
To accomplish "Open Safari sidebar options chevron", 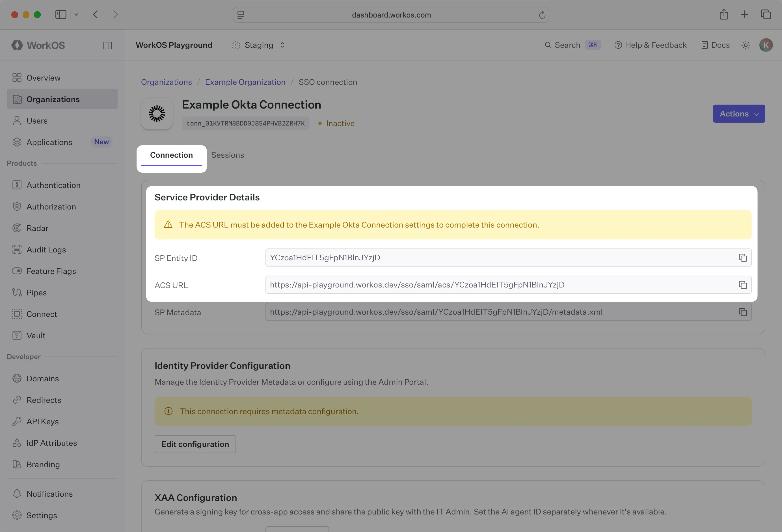I will pyautogui.click(x=76, y=14).
